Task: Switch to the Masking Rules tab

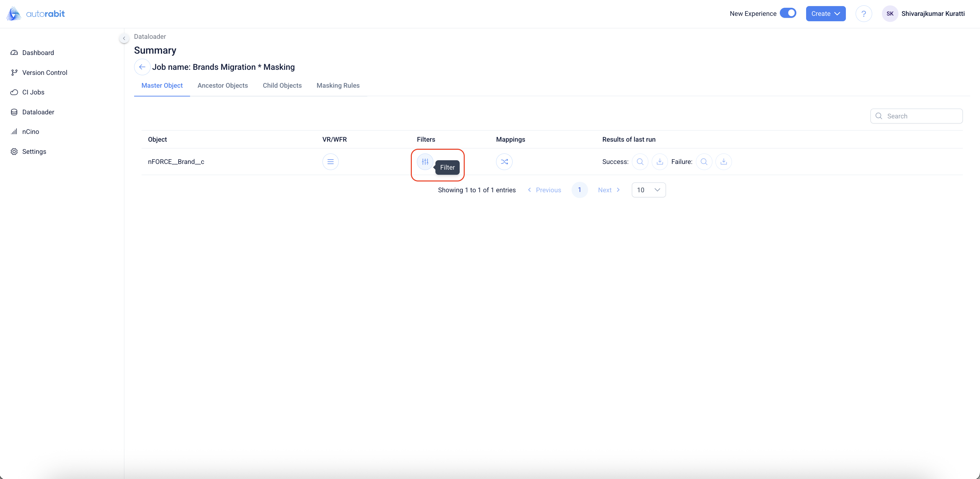Action: click(338, 85)
